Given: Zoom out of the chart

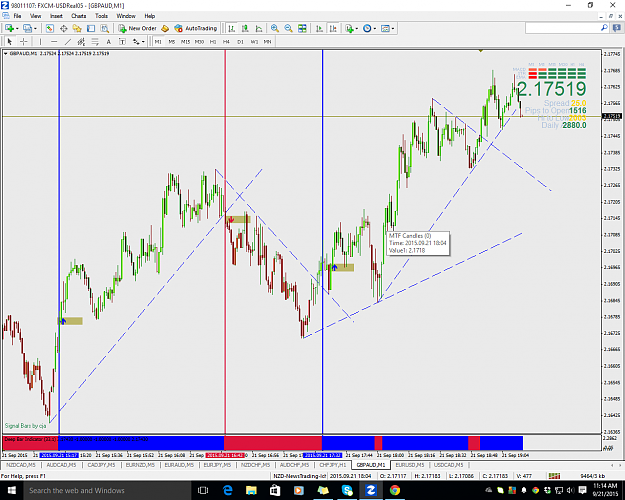Looking at the screenshot, I should pos(288,28).
